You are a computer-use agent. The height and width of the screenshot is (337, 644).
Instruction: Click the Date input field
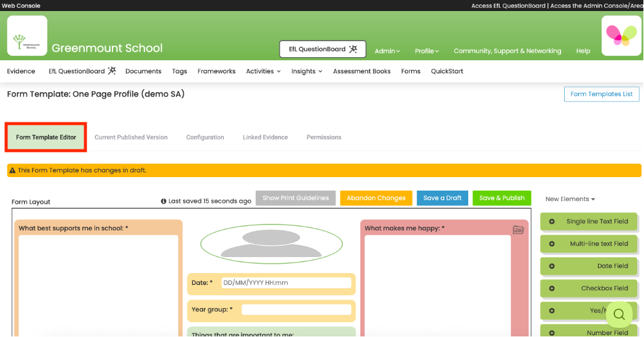286,283
